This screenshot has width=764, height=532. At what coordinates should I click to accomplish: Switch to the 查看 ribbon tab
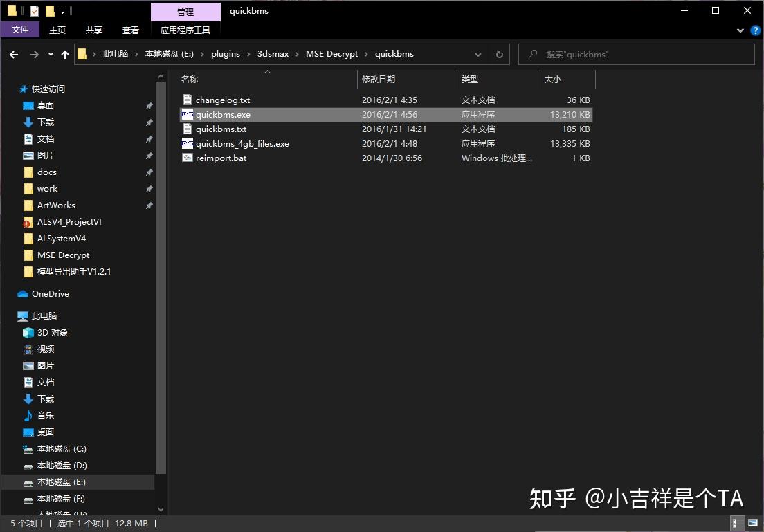[131, 30]
